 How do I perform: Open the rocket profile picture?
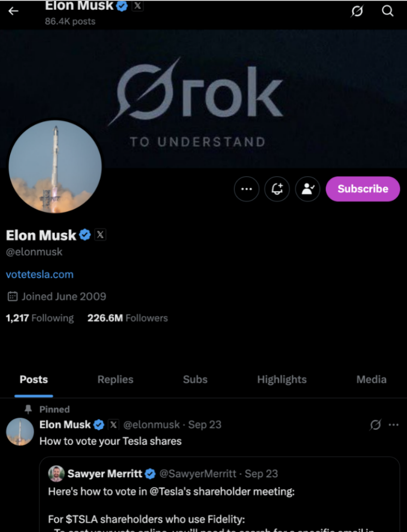55,166
